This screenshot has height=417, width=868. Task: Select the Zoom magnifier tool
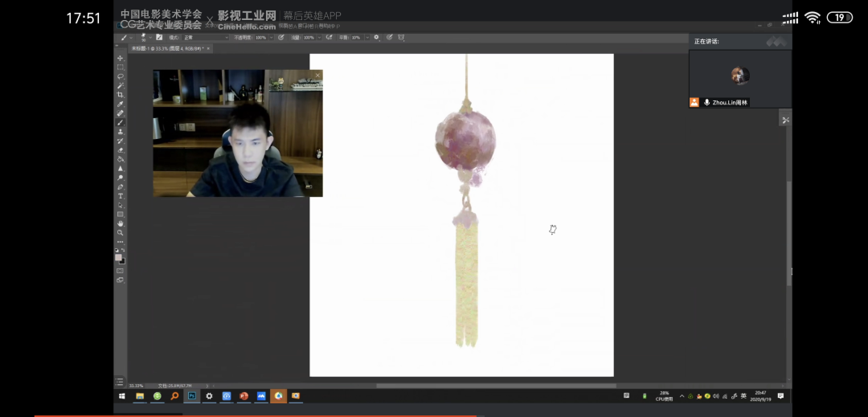click(x=121, y=232)
